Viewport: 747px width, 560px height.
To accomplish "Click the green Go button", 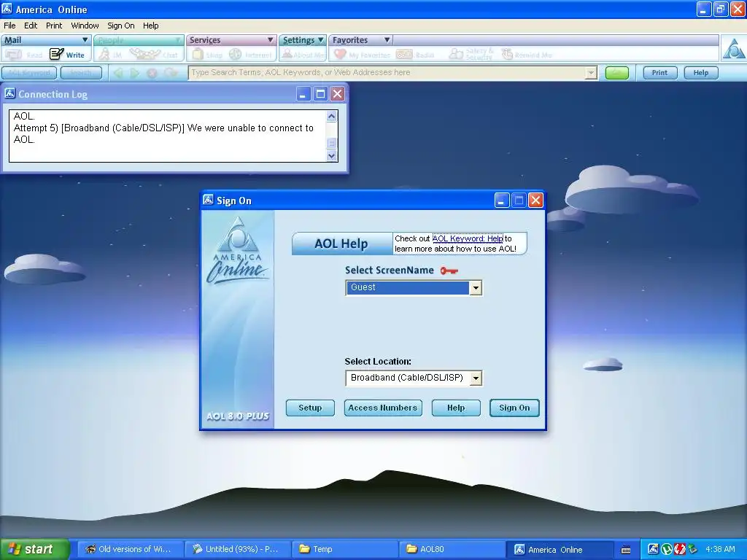I will click(x=617, y=73).
